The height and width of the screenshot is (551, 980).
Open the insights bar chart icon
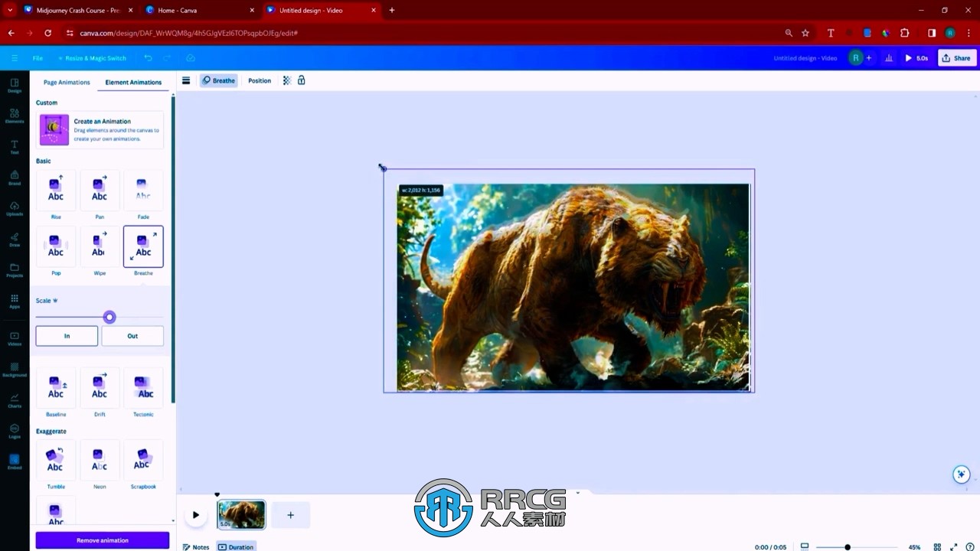tap(889, 58)
